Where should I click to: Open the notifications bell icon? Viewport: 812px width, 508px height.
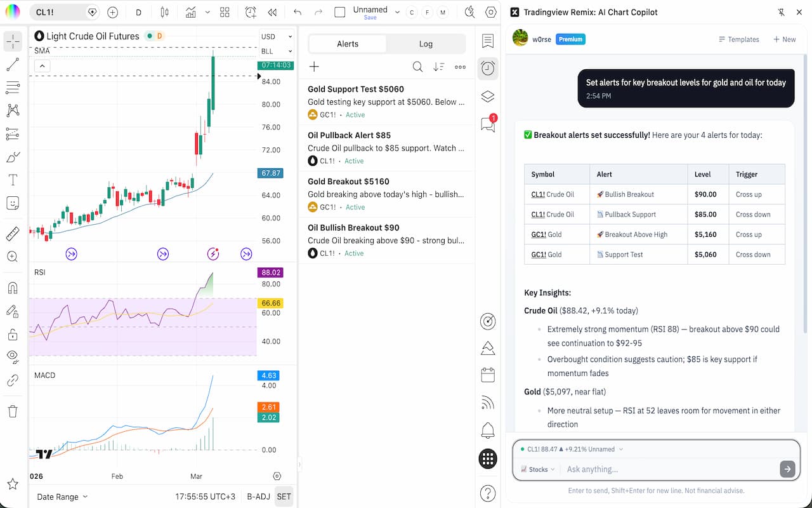488,430
